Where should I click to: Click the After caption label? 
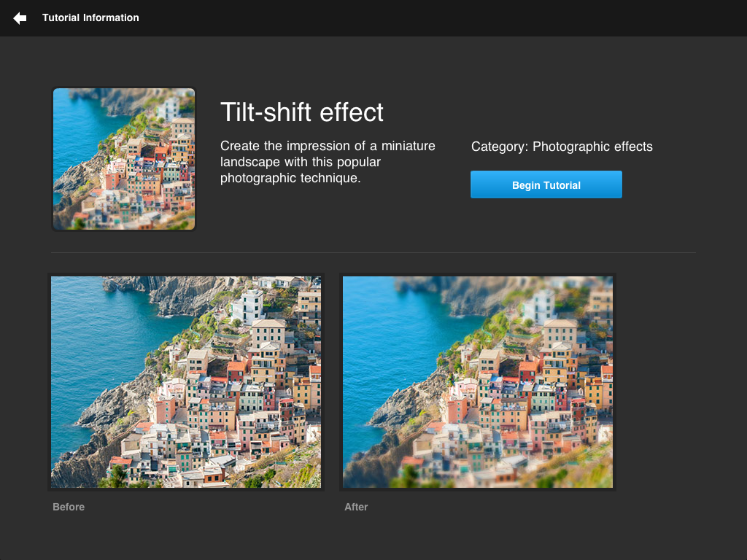(x=356, y=507)
